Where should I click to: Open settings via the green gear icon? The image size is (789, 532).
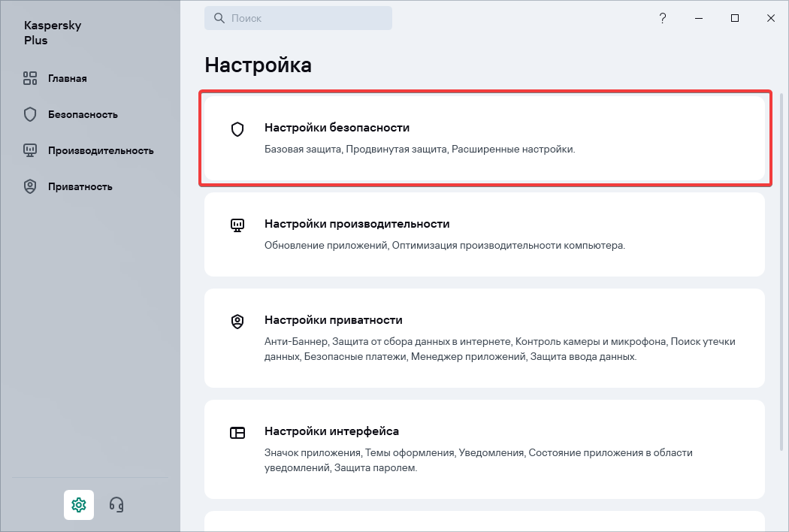79,504
